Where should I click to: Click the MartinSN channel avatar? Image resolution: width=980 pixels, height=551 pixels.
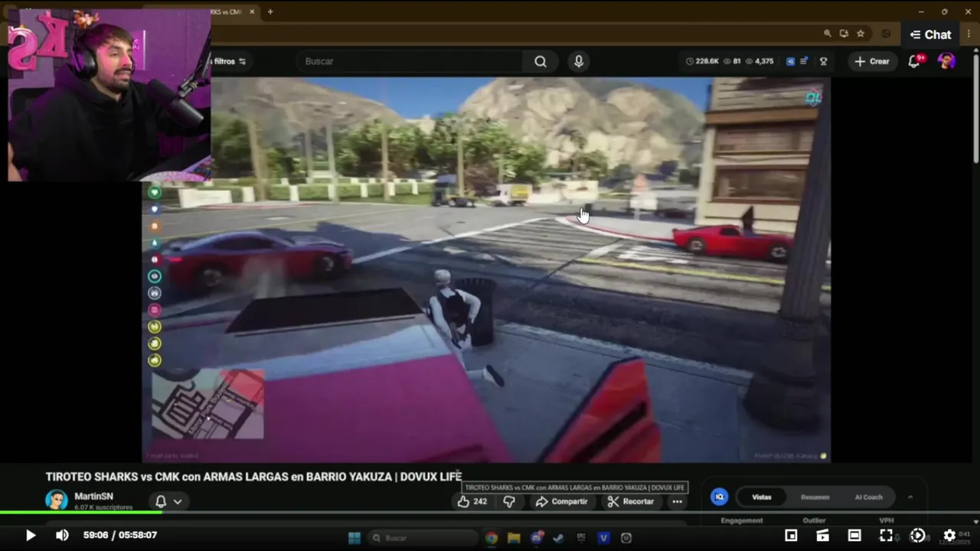(x=56, y=500)
